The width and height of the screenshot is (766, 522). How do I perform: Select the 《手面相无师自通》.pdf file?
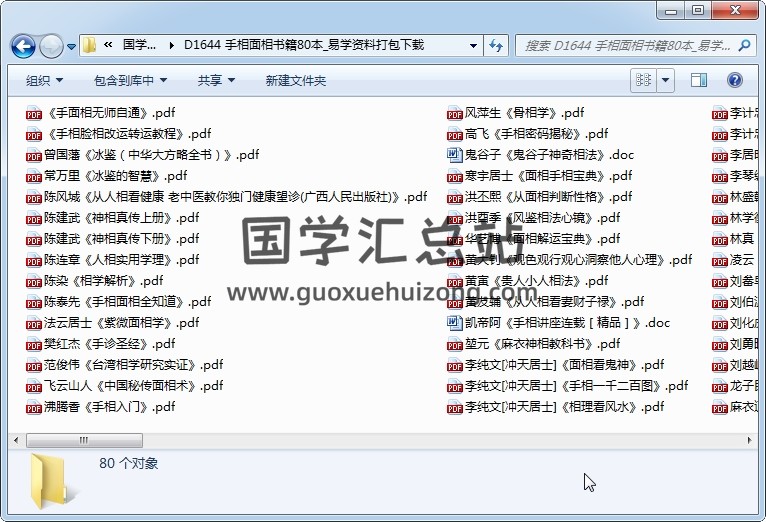click(x=110, y=113)
